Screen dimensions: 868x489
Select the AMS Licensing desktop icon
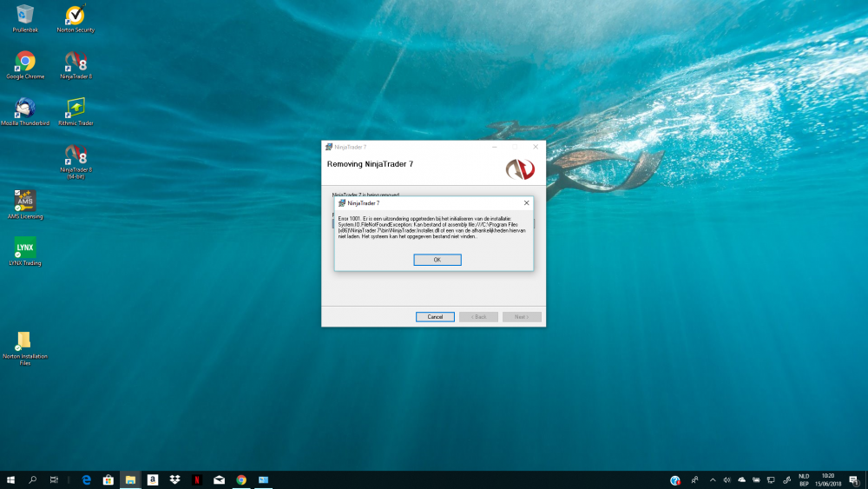(x=24, y=201)
